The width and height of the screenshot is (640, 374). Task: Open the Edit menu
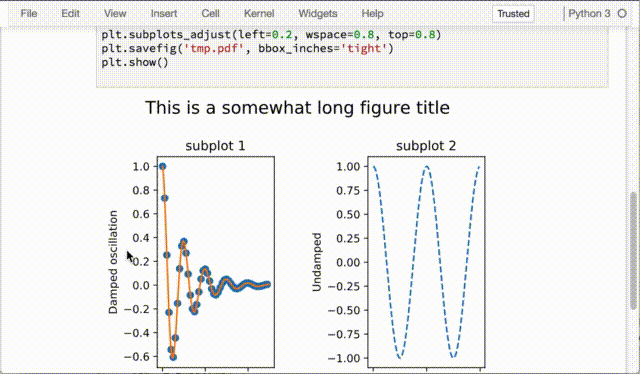70,13
